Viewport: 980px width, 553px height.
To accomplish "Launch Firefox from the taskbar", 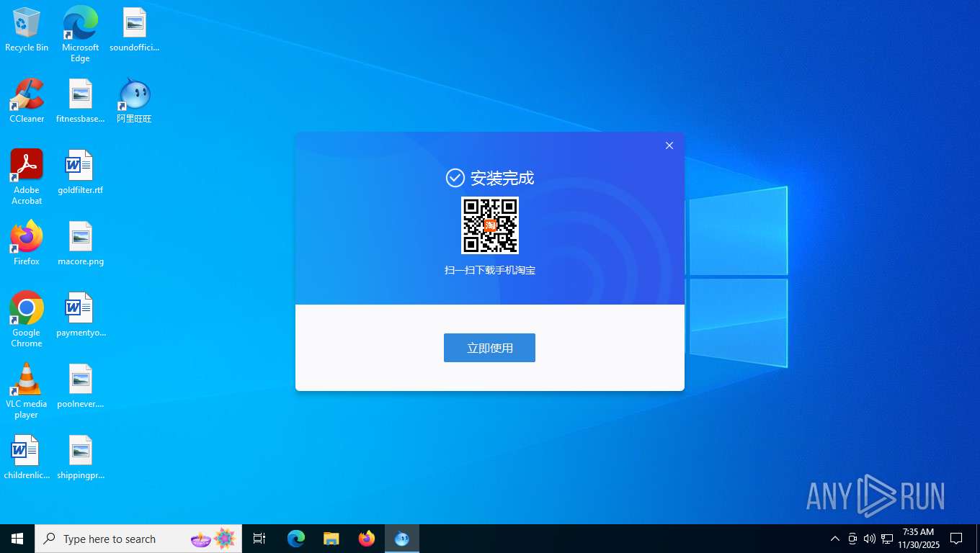I will pyautogui.click(x=366, y=539).
